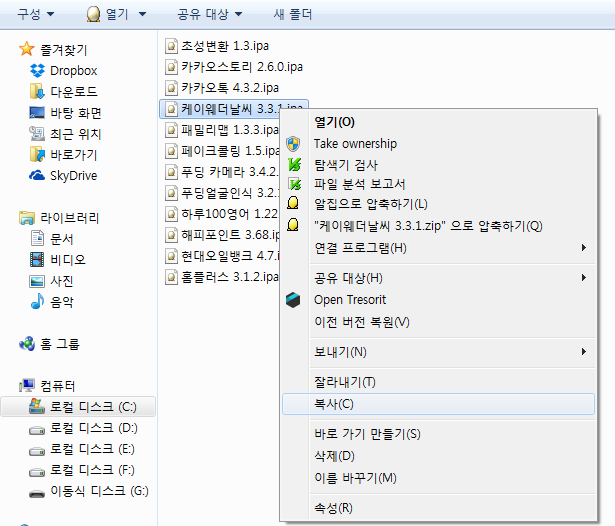Image resolution: width=615 pixels, height=526 pixels.
Task: Open the 구성 dropdown in toolbar
Action: [35, 15]
